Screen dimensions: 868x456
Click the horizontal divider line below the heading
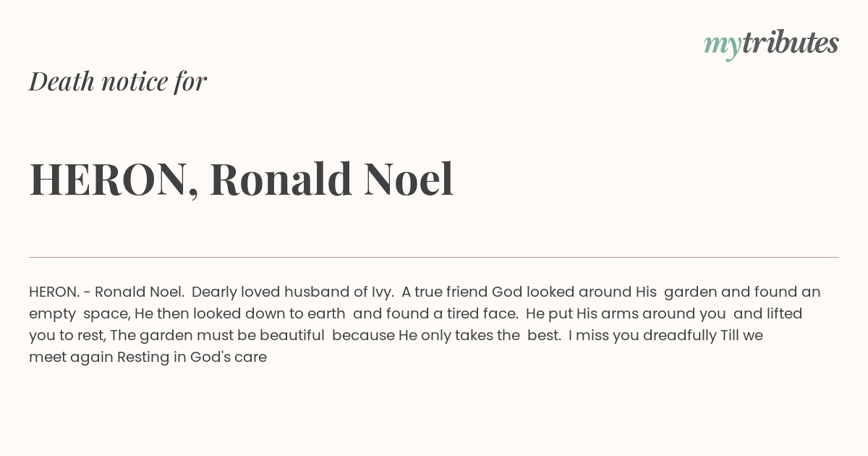434,257
